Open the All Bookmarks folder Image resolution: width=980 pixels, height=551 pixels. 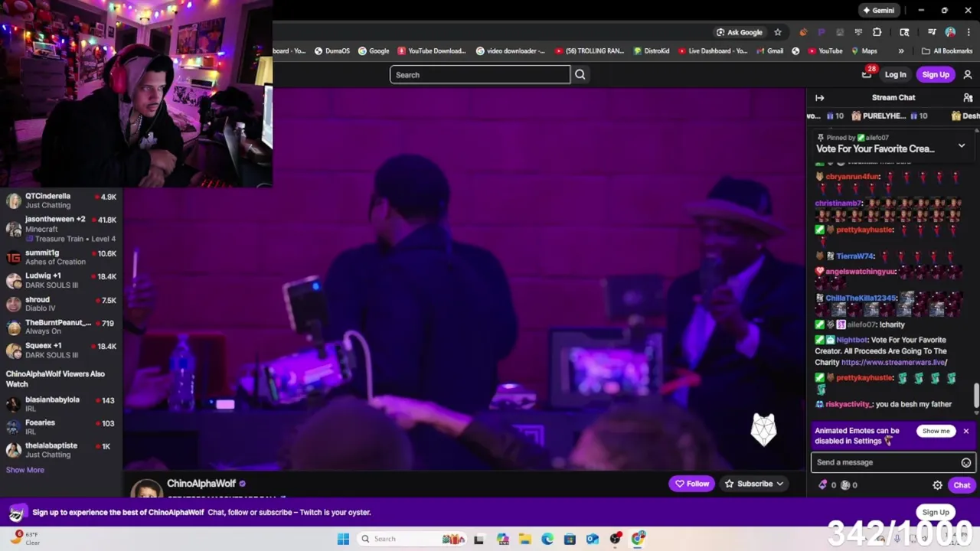coord(947,51)
